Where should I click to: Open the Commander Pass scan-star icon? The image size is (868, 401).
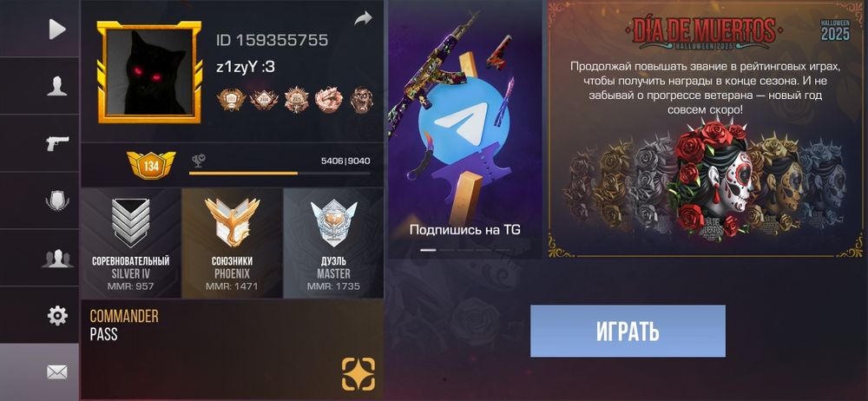click(x=358, y=374)
